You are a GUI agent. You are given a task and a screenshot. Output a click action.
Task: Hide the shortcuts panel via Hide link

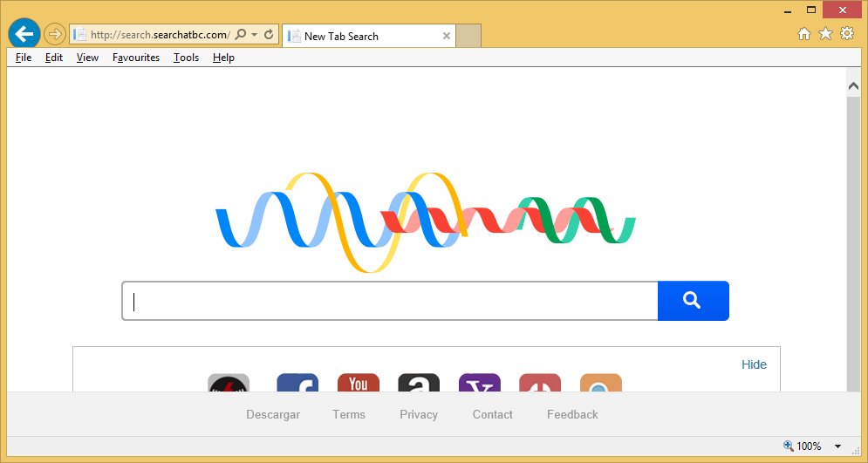(754, 364)
